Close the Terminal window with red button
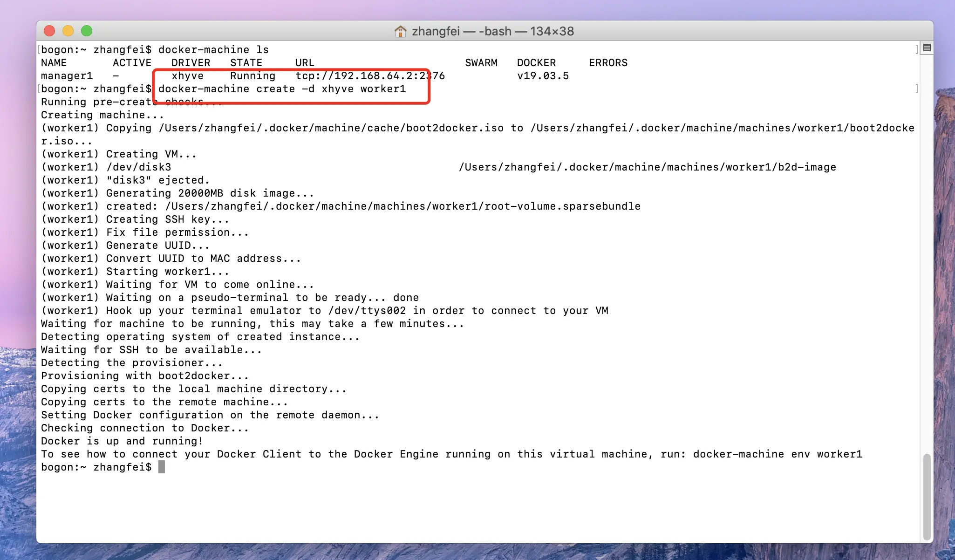 [x=49, y=31]
